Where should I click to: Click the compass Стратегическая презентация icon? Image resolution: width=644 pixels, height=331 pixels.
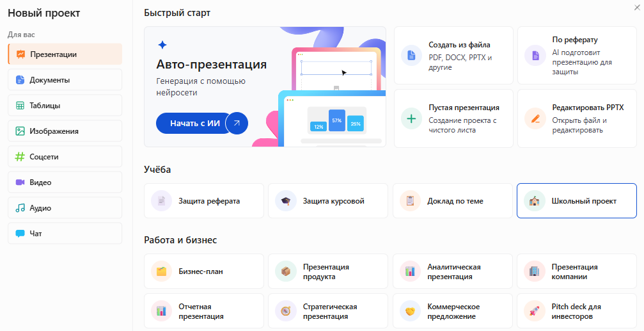285,311
